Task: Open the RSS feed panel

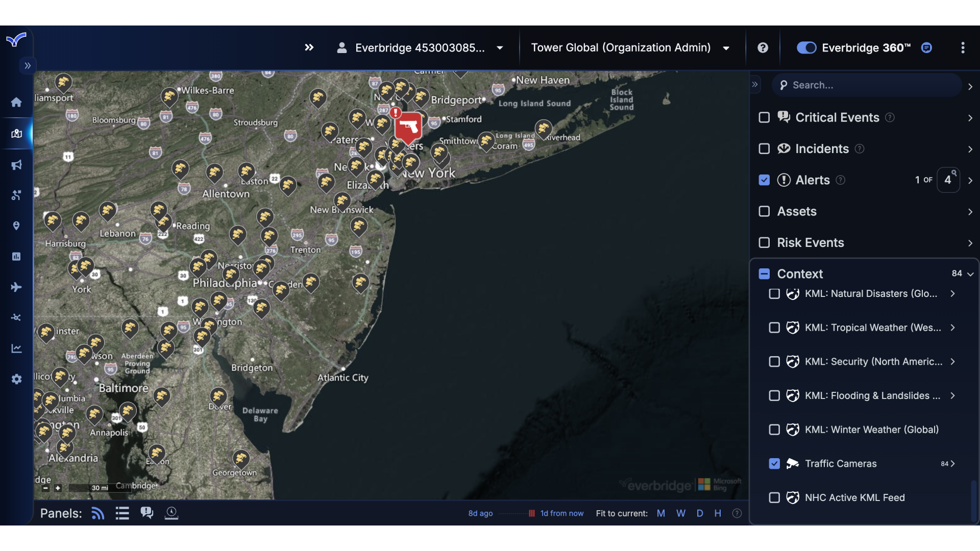Action: pyautogui.click(x=97, y=513)
